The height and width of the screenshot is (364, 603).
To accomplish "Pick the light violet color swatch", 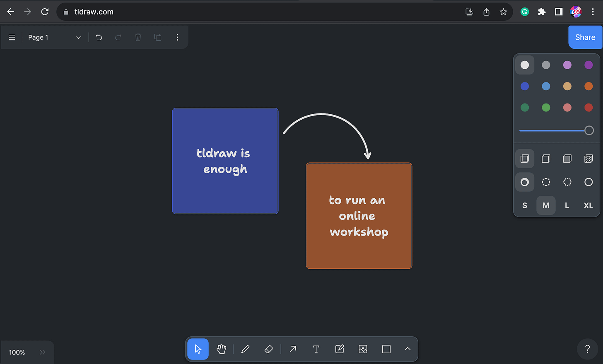I will pyautogui.click(x=567, y=65).
